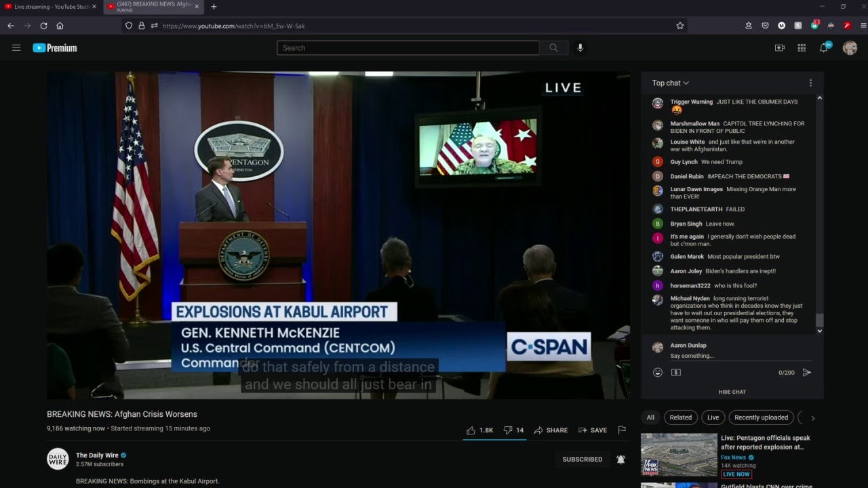Click the chat scrollbar thumb
This screenshot has height=488, width=868.
pos(819,320)
